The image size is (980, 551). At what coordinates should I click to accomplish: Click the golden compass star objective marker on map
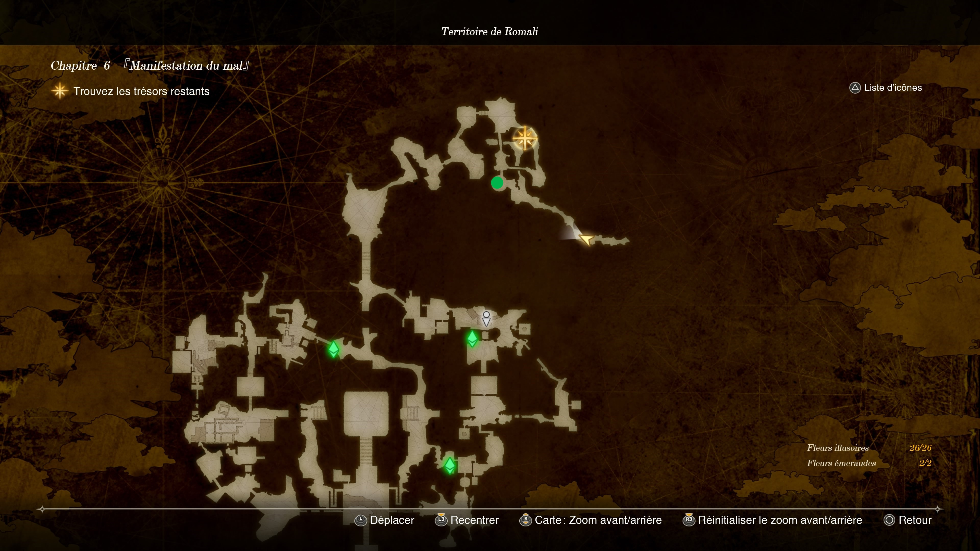point(525,138)
